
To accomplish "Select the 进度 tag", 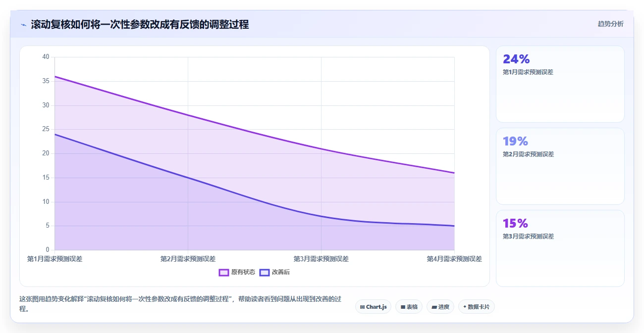I will [x=440, y=307].
